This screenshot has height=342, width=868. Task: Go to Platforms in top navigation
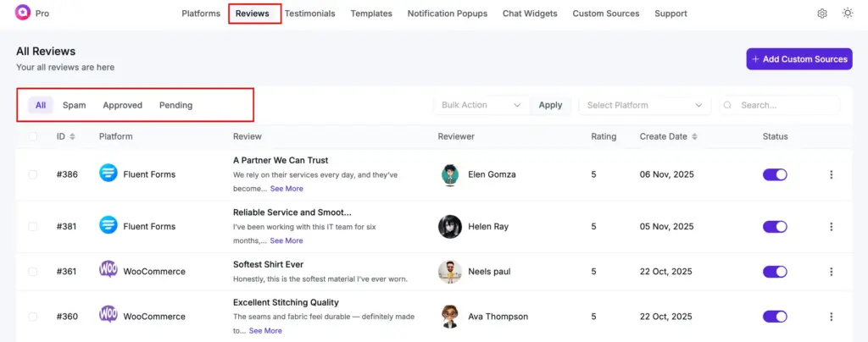[x=201, y=14]
